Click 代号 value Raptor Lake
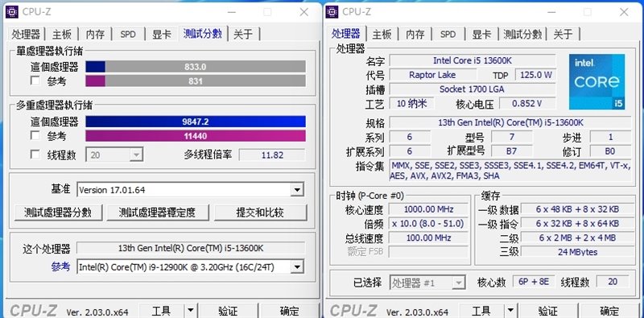Screen dimensions: 644x318 tap(432, 75)
